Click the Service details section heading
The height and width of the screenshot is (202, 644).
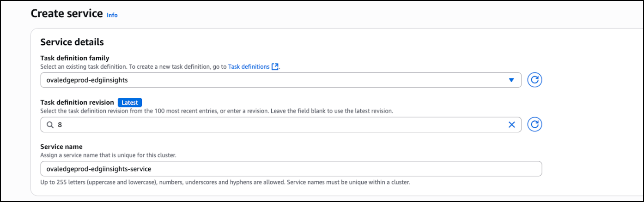pyautogui.click(x=72, y=42)
